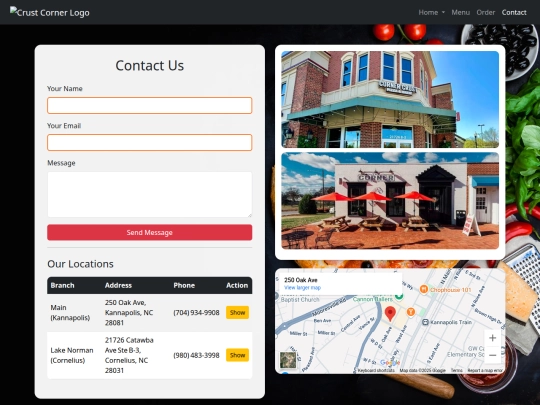Show the Main Kannapolis branch on map
This screenshot has height=405, width=540.
coord(237,313)
